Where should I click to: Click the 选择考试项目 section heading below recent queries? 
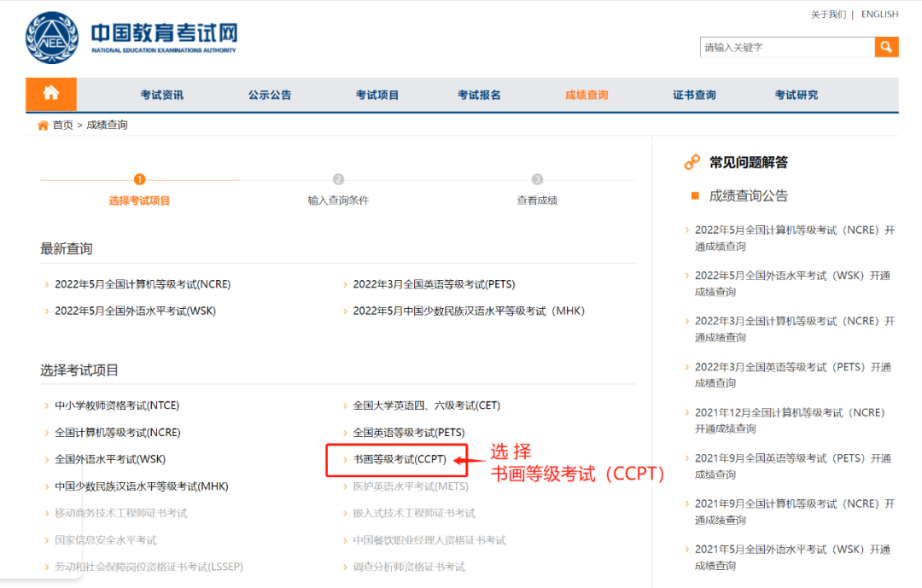(79, 370)
